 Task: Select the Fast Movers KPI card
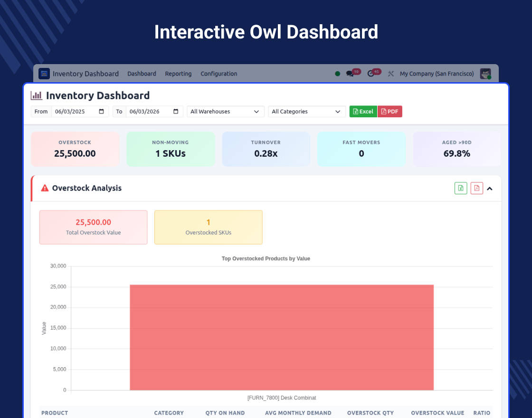[361, 149]
